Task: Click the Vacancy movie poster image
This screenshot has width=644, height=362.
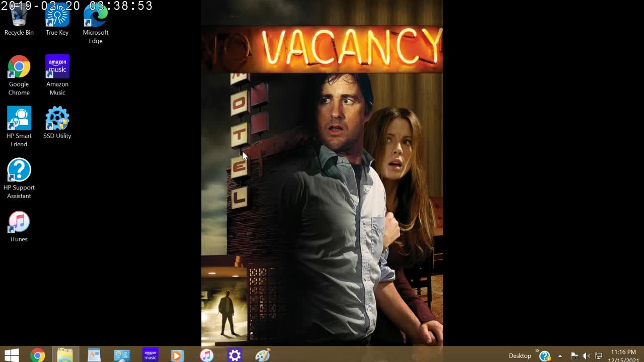Action: pyautogui.click(x=322, y=173)
